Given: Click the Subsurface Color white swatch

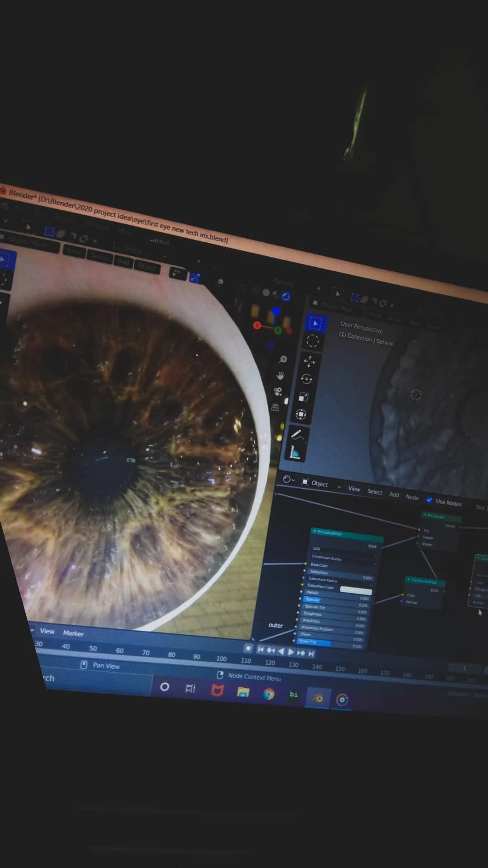Looking at the screenshot, I should 356,591.
